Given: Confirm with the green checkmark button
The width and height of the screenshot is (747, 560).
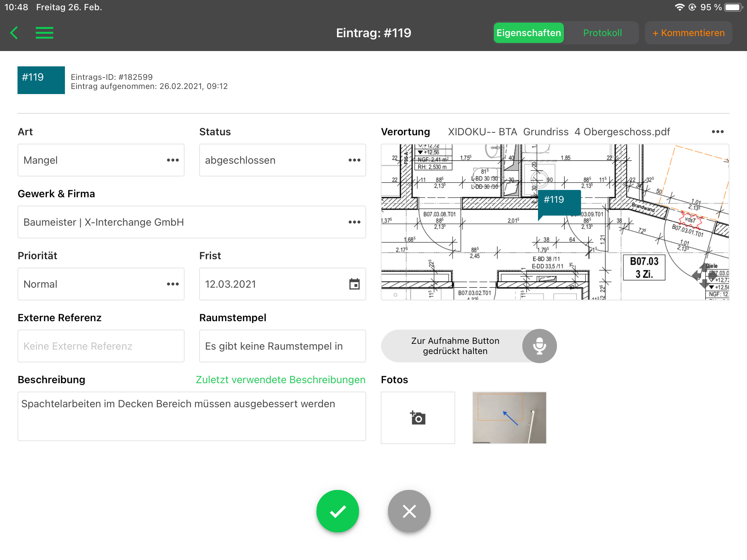Looking at the screenshot, I should [337, 511].
